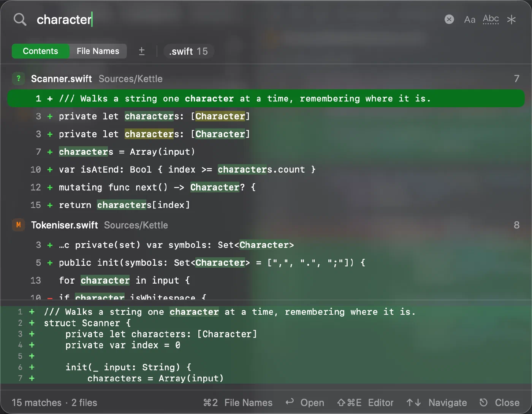532x414 pixels.
Task: Select result 'public init(symbols:' on line 5
Action: pos(266,263)
